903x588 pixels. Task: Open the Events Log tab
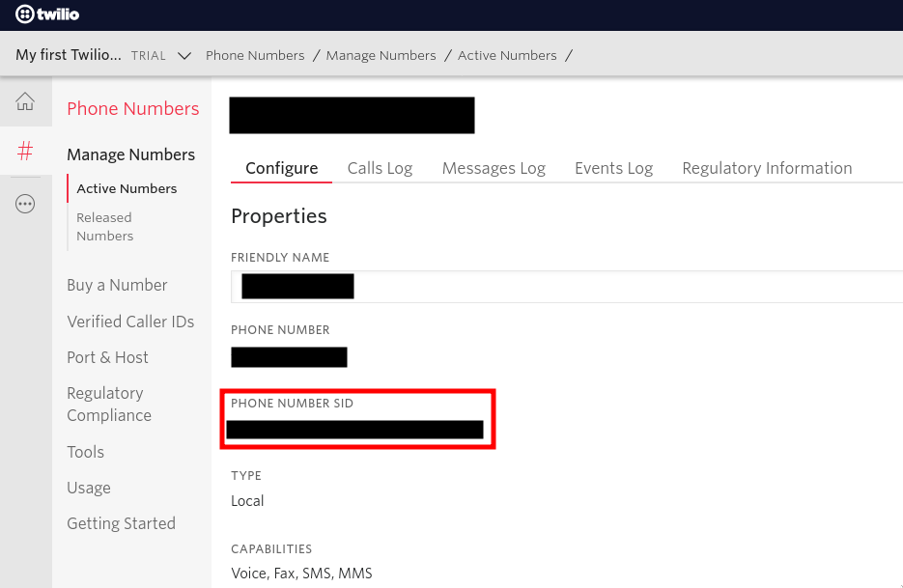point(613,168)
